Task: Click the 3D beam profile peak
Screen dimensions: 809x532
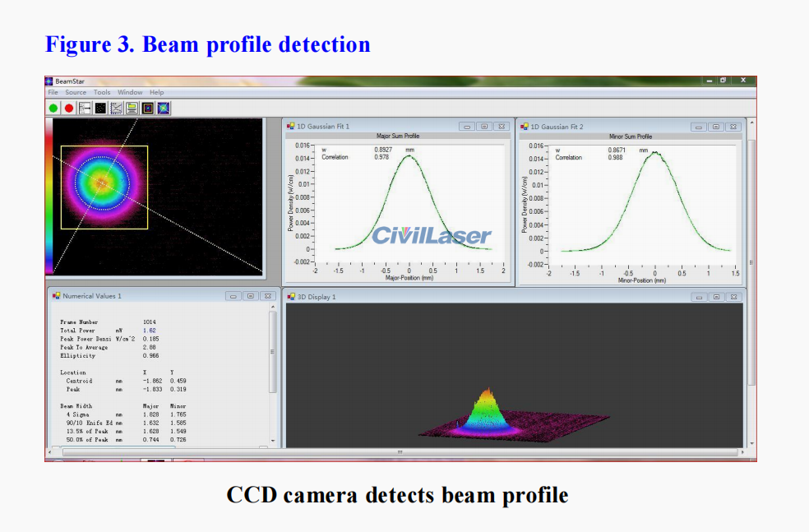Action: [488, 392]
